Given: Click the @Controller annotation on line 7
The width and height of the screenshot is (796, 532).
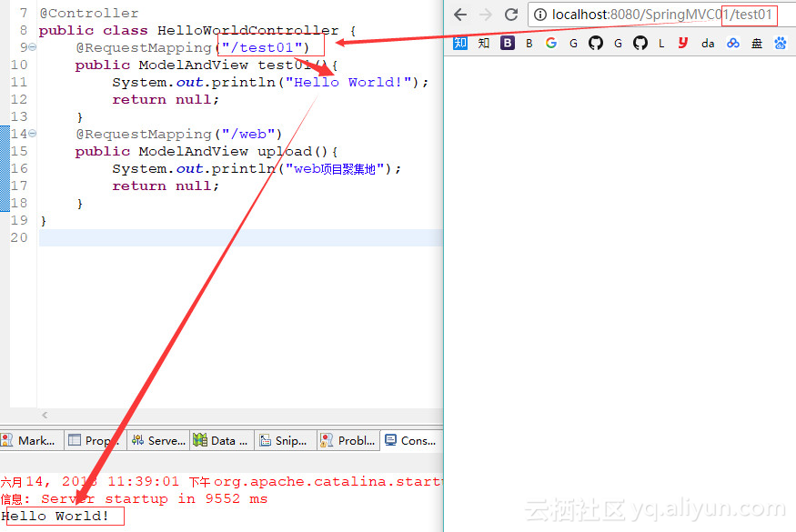Looking at the screenshot, I should tap(89, 14).
